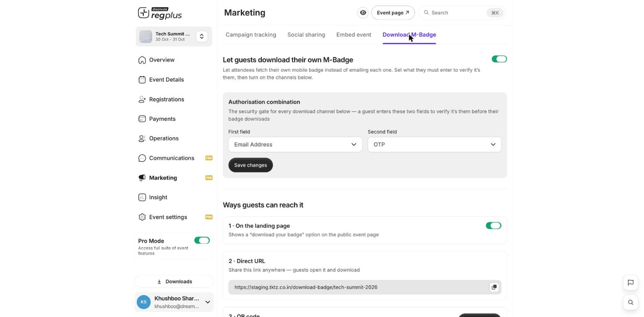Screen dimensions: 644x317
Task: Go to Embed event tab
Action: tap(354, 35)
